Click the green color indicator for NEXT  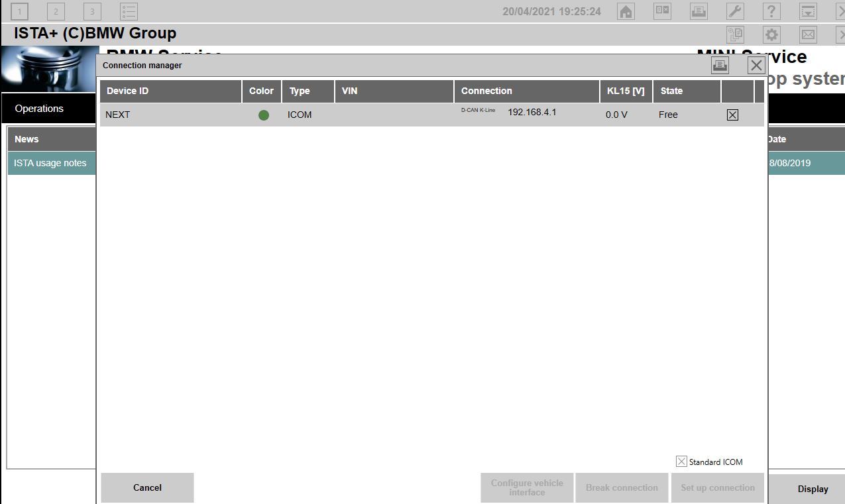pyautogui.click(x=264, y=115)
